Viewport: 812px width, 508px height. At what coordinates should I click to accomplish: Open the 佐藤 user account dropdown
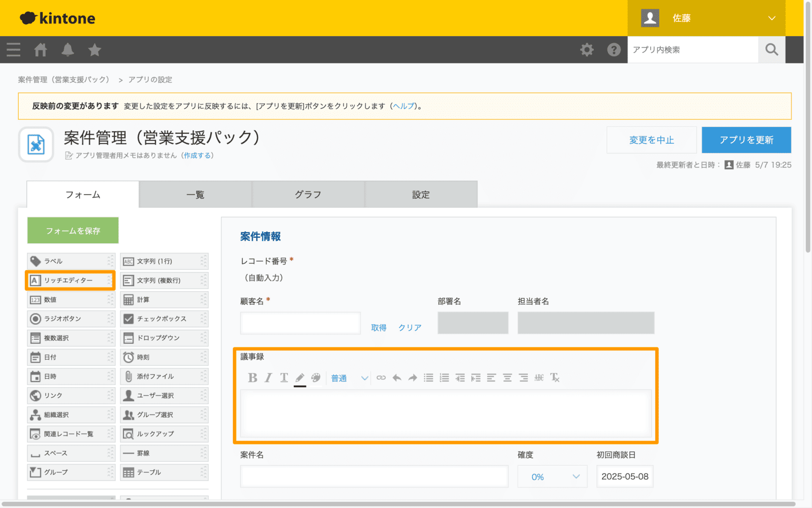coord(706,18)
